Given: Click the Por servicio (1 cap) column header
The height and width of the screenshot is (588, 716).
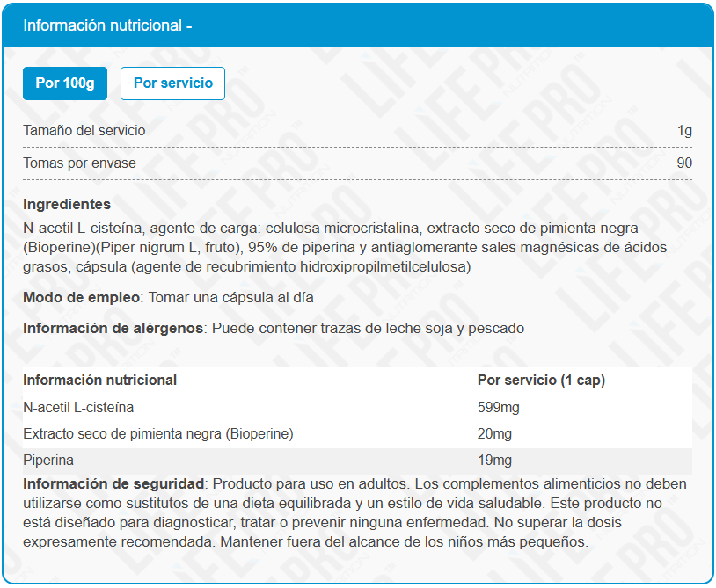Looking at the screenshot, I should (x=540, y=381).
